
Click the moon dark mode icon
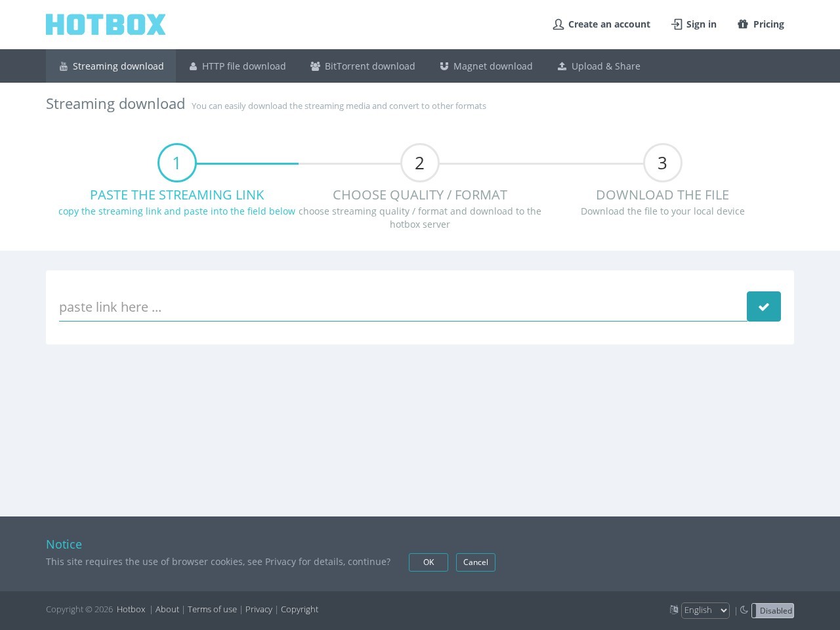pos(744,610)
